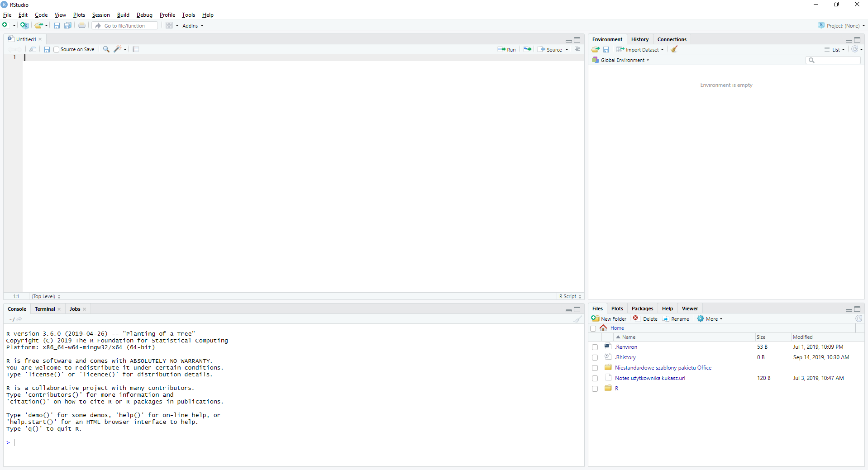
Task: Show document outline icon
Action: click(x=577, y=49)
